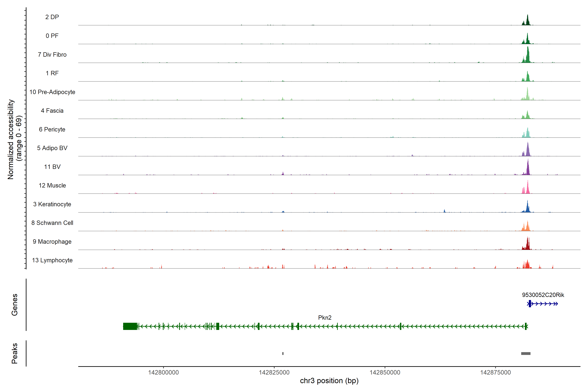Click the 2 DP track label
This screenshot has width=588, height=392.
point(52,17)
